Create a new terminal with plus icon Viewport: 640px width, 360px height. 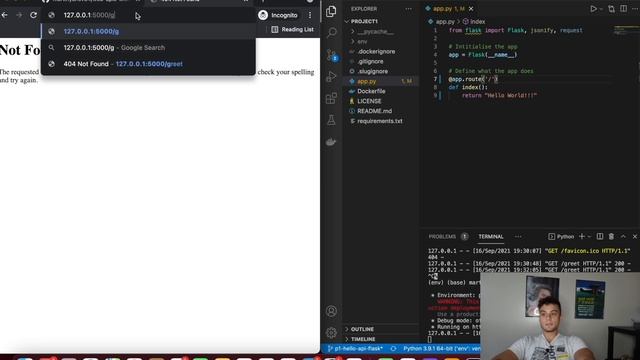pyautogui.click(x=582, y=236)
